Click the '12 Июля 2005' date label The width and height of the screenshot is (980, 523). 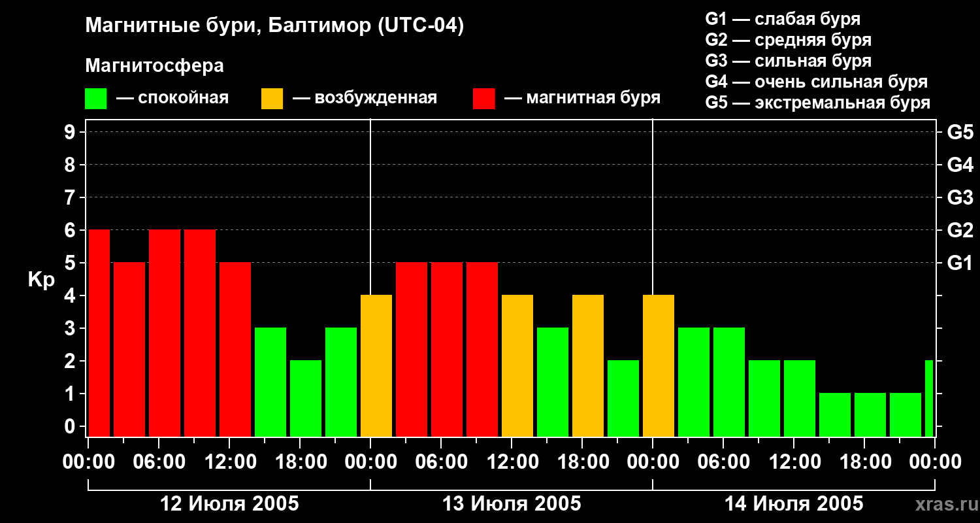[229, 504]
